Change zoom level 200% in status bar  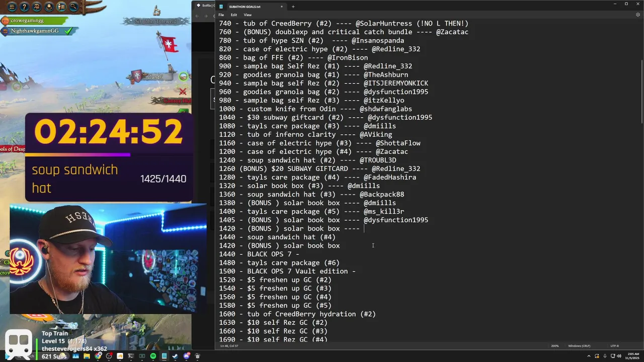(x=555, y=346)
